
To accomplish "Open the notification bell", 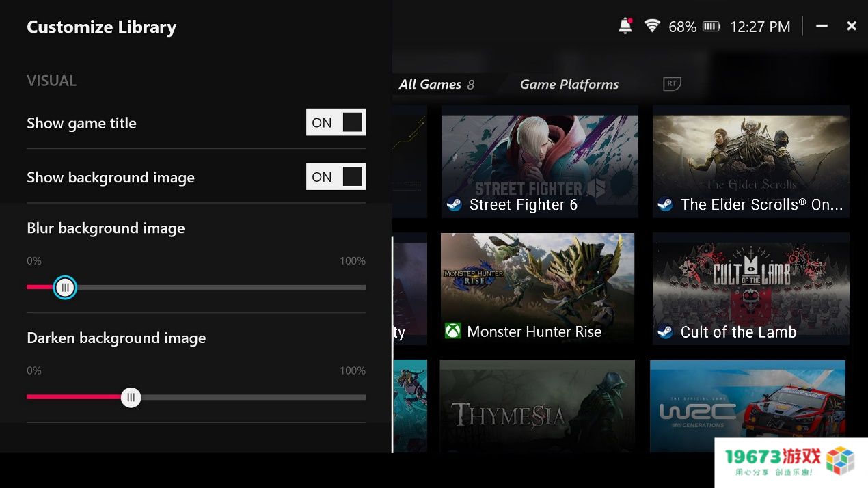I will (625, 26).
